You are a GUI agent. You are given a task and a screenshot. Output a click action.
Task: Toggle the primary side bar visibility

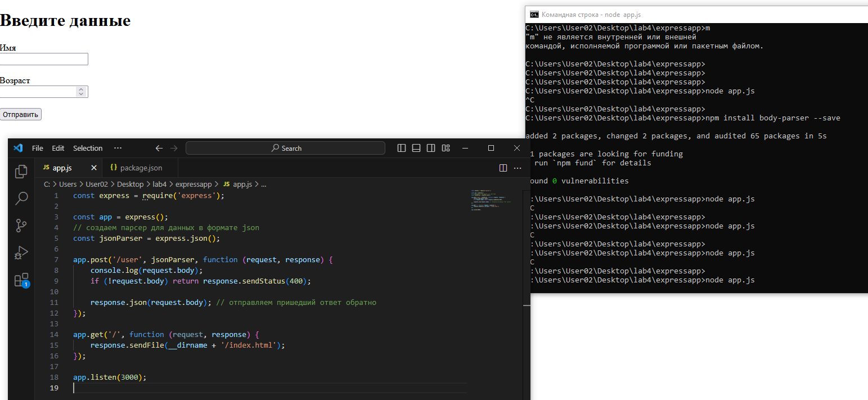[x=401, y=149]
